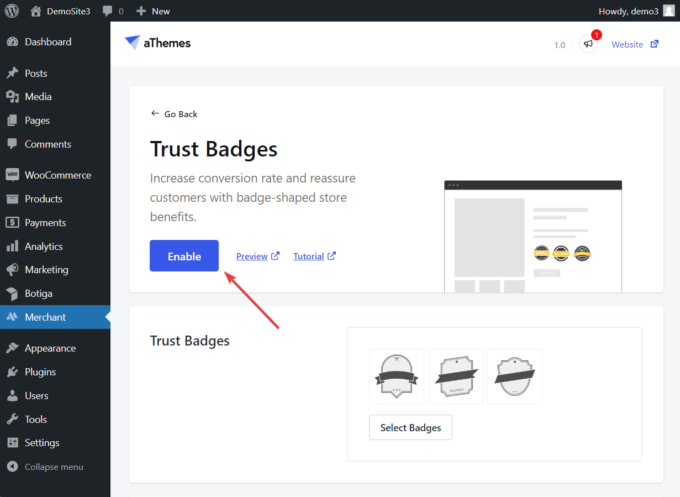Click the Collapse menu arrow icon
Image resolution: width=680 pixels, height=497 pixels.
coord(12,466)
